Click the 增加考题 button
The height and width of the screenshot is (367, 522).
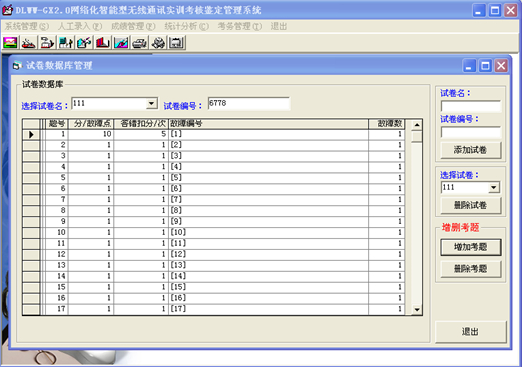471,247
